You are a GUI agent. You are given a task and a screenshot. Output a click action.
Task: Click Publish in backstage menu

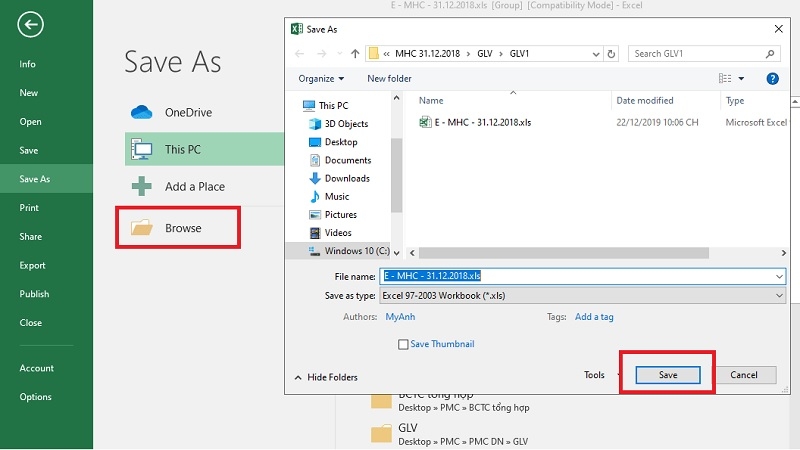[34, 294]
